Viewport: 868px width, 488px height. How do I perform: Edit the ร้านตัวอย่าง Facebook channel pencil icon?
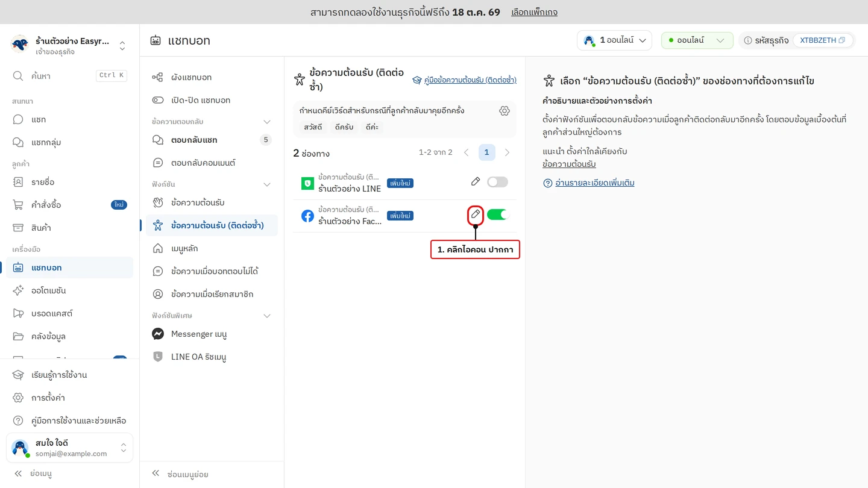click(476, 214)
